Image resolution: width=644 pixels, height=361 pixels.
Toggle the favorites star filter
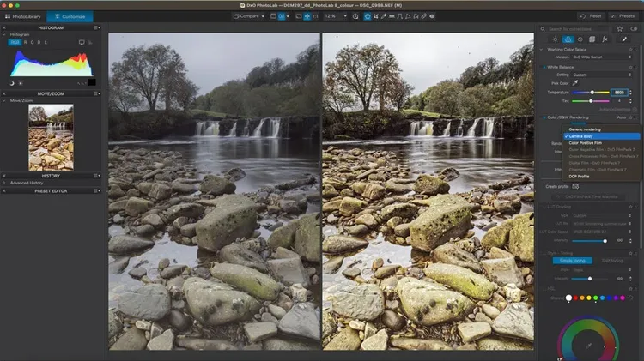(620, 29)
